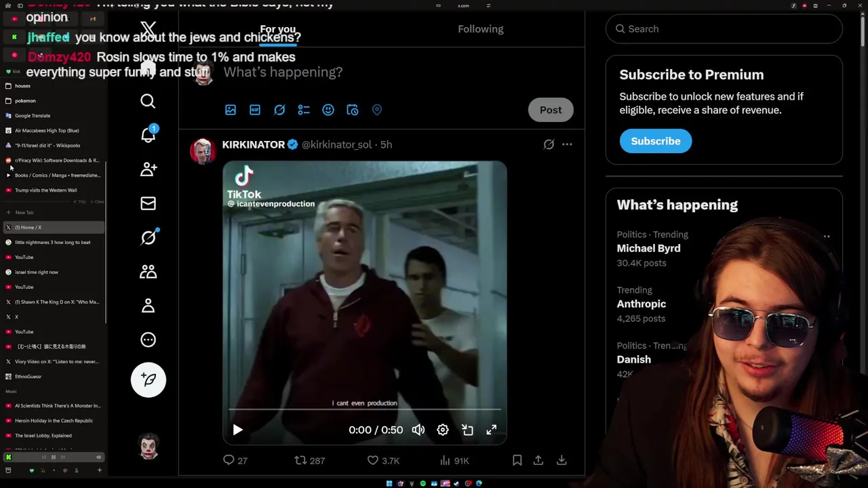Play the TikTok video

(x=238, y=430)
